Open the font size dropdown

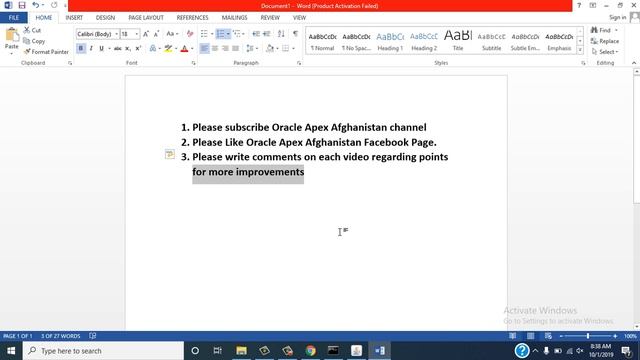click(137, 34)
